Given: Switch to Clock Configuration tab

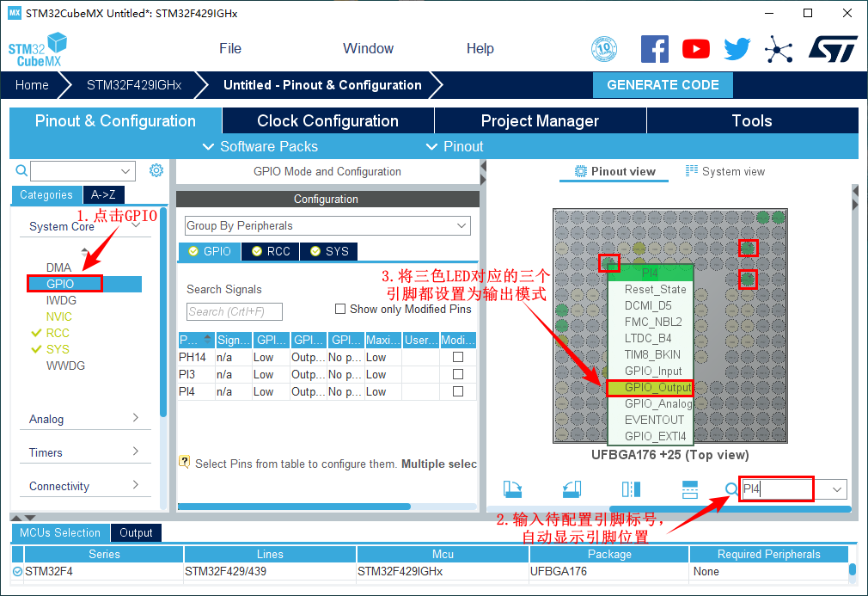Looking at the screenshot, I should click(327, 120).
